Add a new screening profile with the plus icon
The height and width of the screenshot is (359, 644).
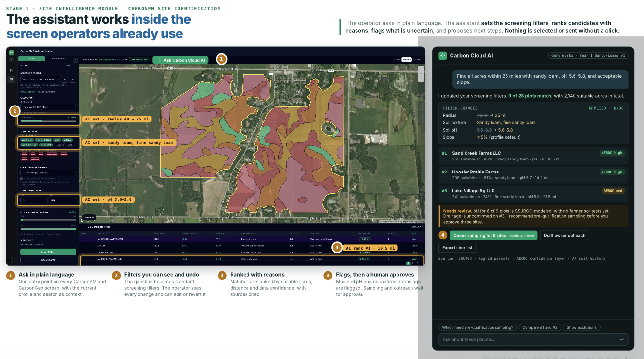(x=72, y=79)
